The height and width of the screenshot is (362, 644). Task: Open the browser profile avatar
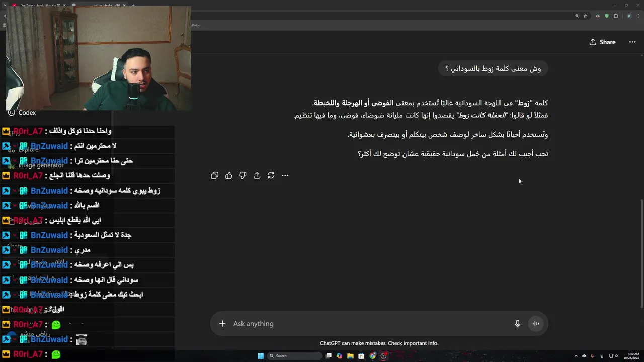pos(629,16)
